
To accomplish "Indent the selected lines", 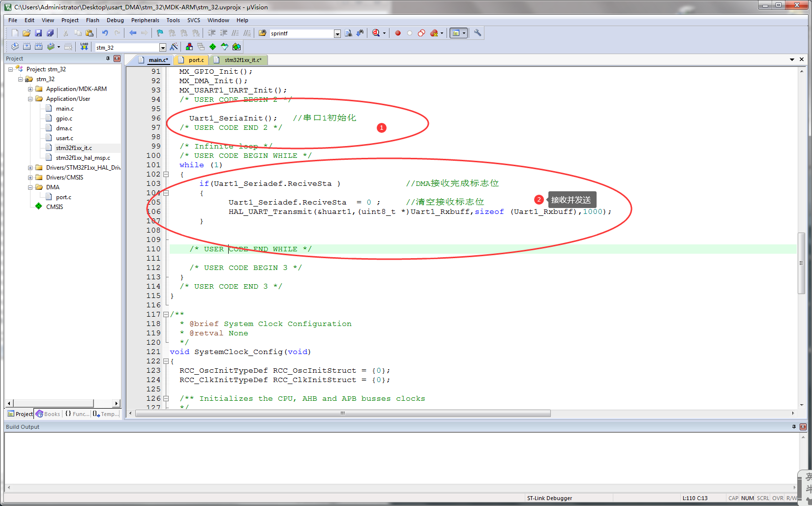I will coord(212,33).
